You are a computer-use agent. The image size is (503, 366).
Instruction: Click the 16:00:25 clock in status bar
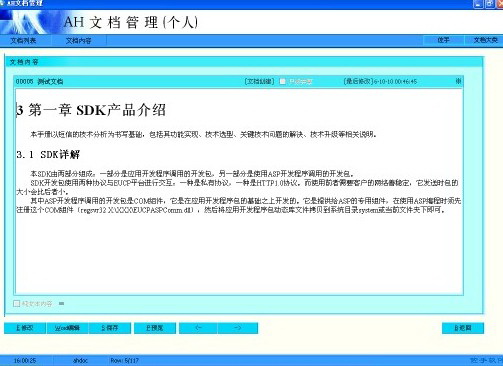(x=25, y=361)
